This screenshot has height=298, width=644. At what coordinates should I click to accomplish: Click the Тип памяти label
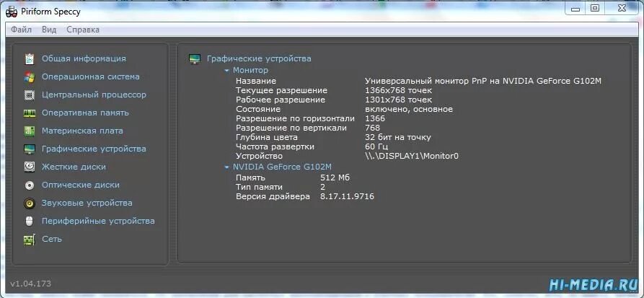[259, 188]
